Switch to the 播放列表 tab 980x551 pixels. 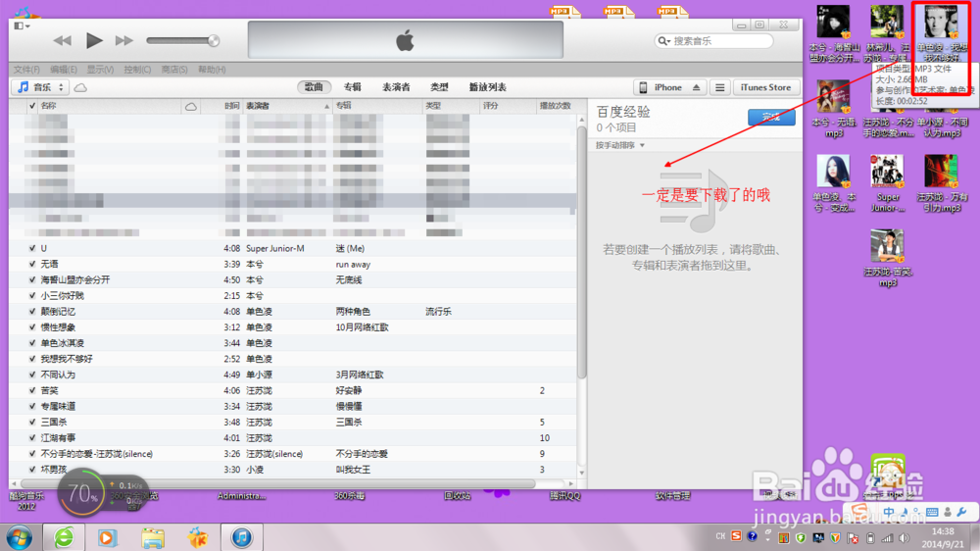487,87
